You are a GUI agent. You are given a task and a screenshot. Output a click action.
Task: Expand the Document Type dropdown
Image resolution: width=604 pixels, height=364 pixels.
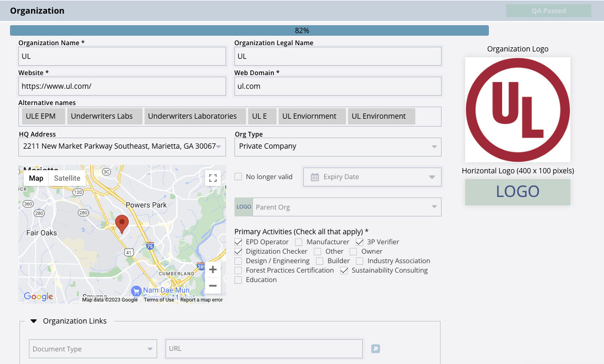pyautogui.click(x=93, y=349)
